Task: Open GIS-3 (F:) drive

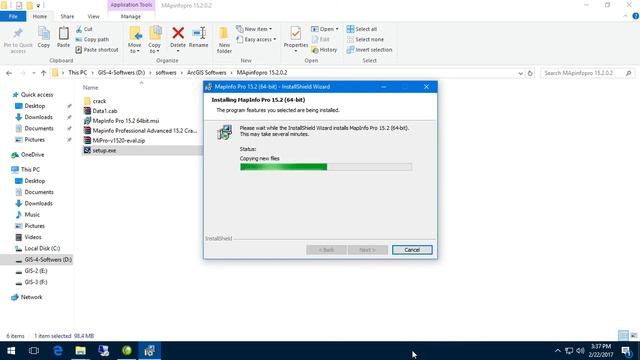Action: pyautogui.click(x=36, y=282)
